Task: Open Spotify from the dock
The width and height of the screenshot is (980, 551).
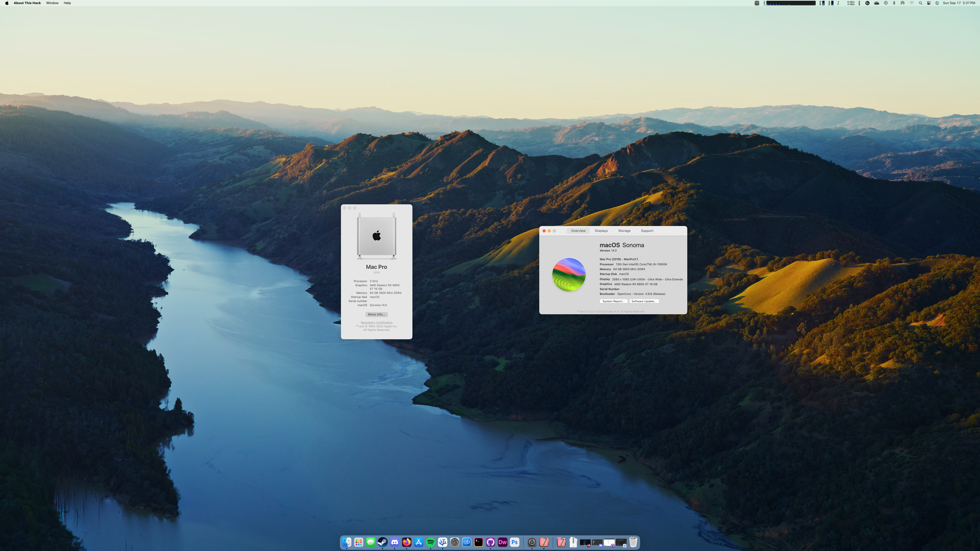Action: (431, 542)
